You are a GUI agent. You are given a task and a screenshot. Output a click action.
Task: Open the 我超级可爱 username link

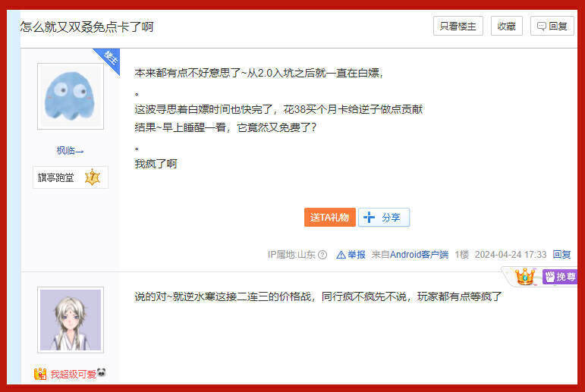74,374
